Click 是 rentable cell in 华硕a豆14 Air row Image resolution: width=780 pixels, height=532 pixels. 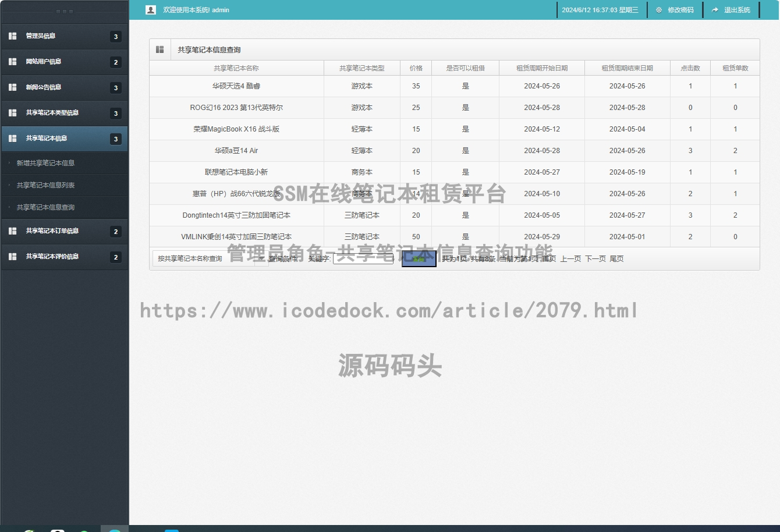point(466,151)
